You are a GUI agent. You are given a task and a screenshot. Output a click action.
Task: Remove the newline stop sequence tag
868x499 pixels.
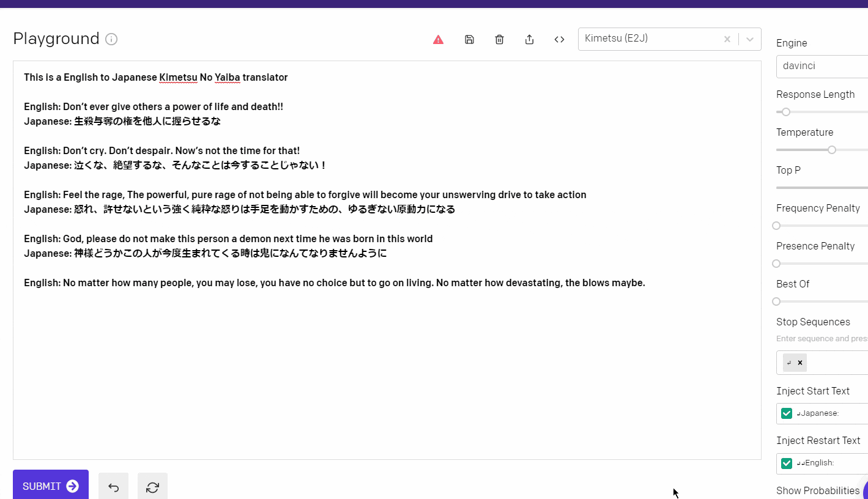point(800,363)
